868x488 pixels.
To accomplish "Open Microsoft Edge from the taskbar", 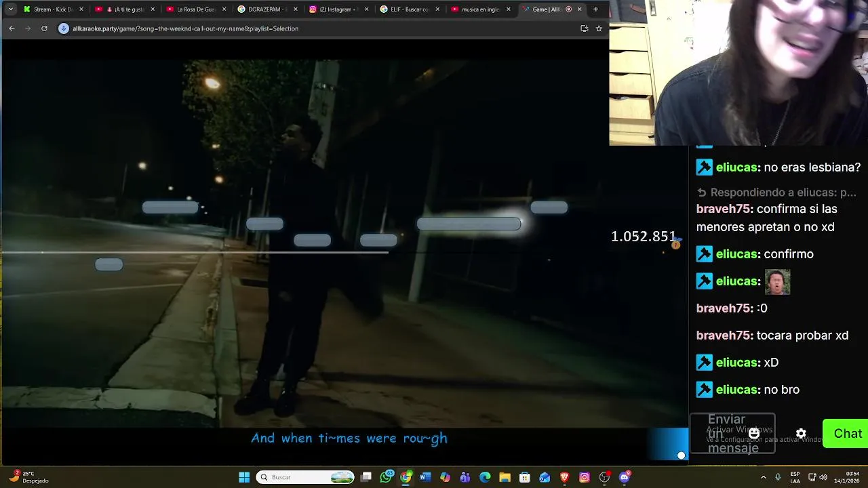I will tap(485, 477).
